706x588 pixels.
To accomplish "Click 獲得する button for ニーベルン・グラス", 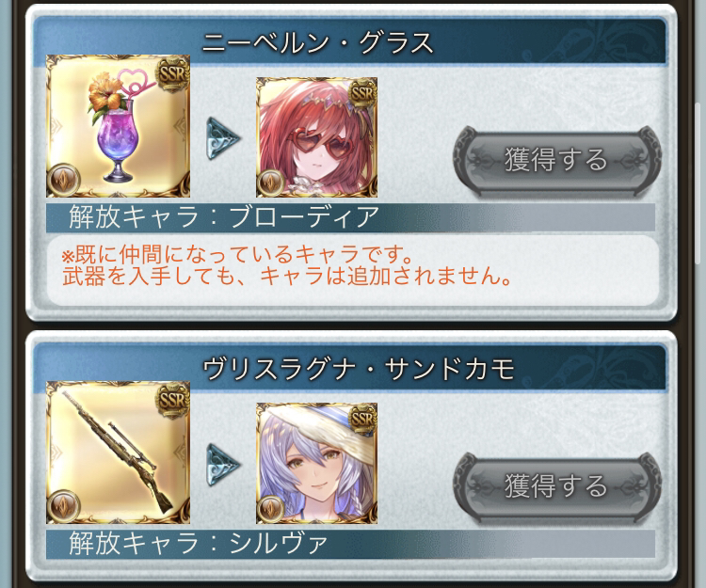I will click(x=556, y=160).
